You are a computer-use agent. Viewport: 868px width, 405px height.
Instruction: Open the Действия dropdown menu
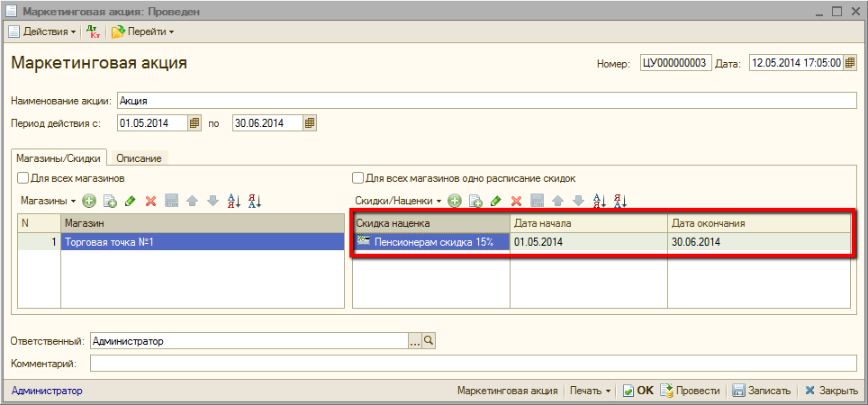pyautogui.click(x=43, y=31)
